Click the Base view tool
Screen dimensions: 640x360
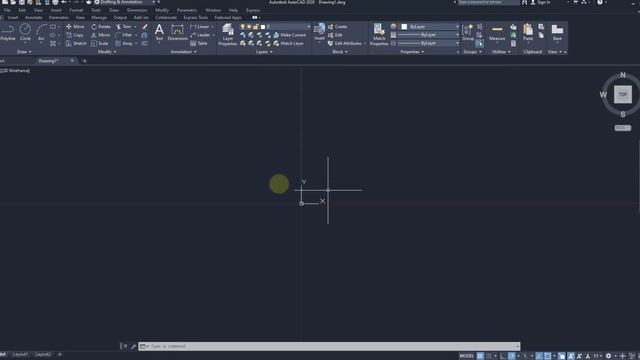tap(557, 32)
